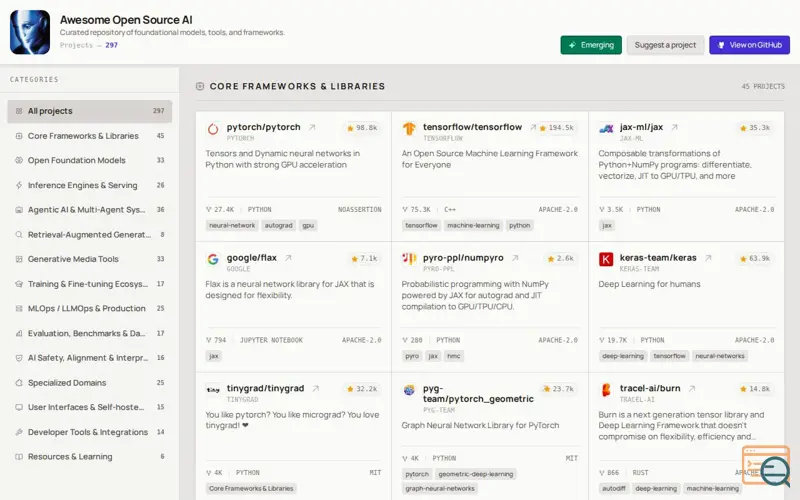This screenshot has width=800, height=500.
Task: Click the AI Safety, Alignment shield icon
Action: 19,358
